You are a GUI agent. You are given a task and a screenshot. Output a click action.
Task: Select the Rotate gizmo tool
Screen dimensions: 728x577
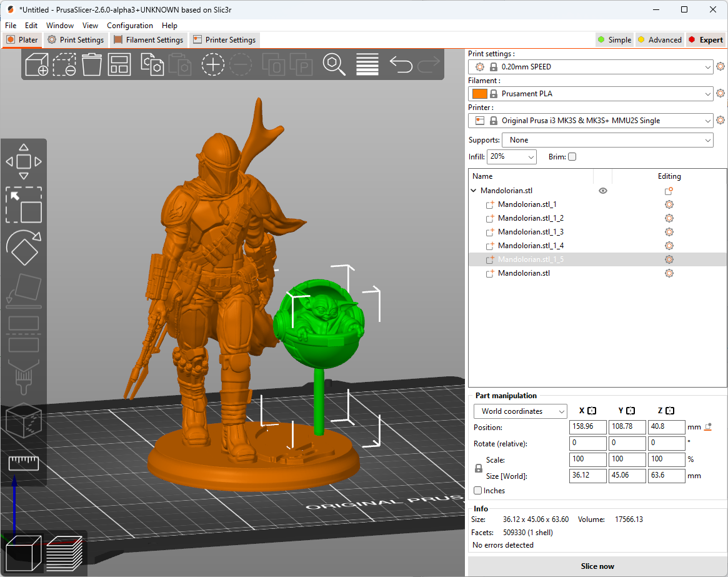click(x=24, y=248)
